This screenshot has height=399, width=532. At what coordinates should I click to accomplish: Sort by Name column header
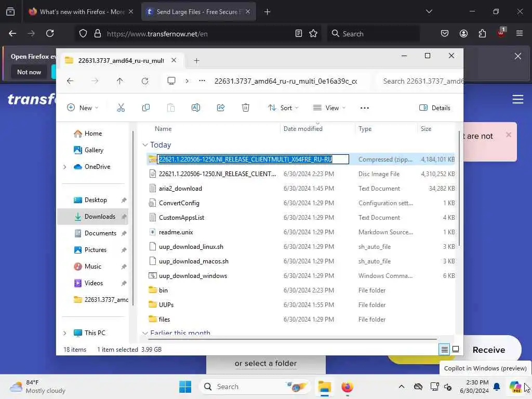coord(163,129)
